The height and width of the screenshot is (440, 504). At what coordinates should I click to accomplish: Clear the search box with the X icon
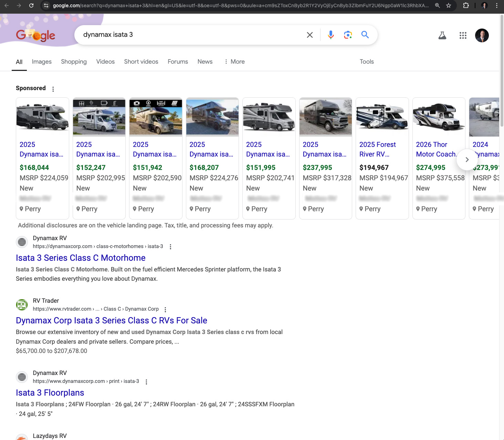coord(310,35)
